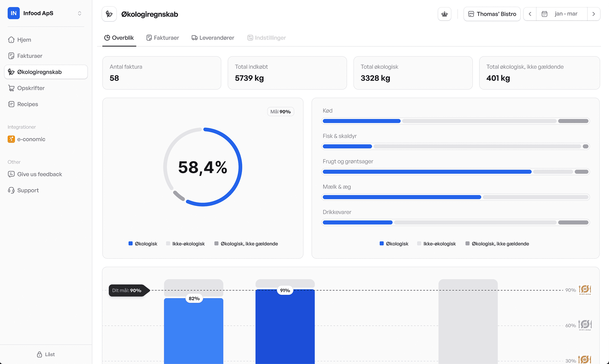Click the Indstillinger tab settings icon
The height and width of the screenshot is (364, 609).
click(x=250, y=38)
